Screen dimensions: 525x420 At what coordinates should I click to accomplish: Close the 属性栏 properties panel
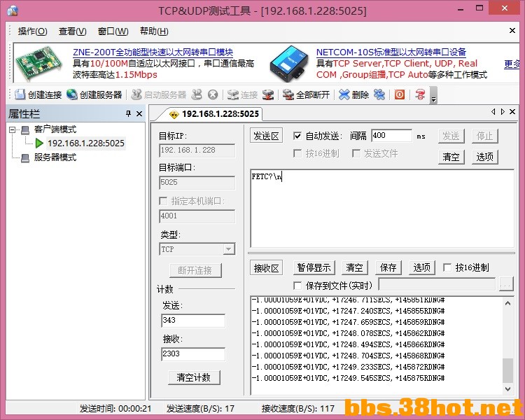click(x=139, y=114)
